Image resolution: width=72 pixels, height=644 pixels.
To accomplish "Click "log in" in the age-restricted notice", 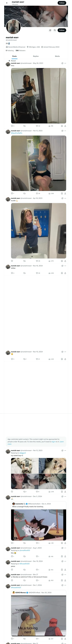I will [x=54, y=442].
